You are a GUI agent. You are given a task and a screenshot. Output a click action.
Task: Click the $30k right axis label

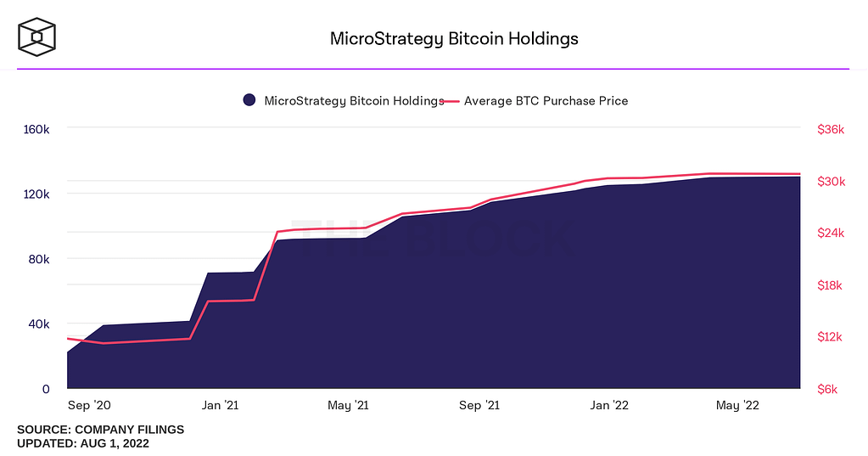[x=831, y=182]
